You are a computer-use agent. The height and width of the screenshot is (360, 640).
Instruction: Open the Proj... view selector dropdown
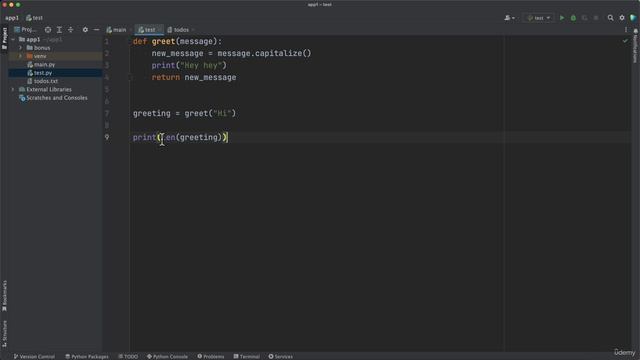(x=25, y=30)
